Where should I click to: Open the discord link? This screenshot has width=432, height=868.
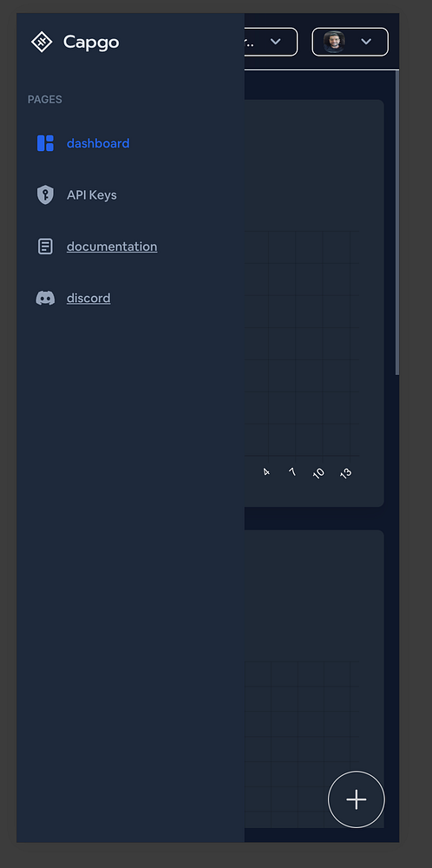pos(88,298)
